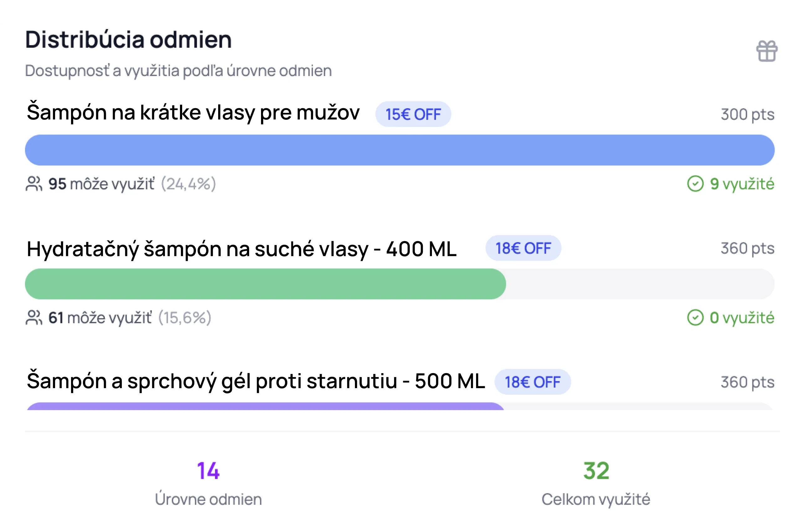Click the Distribúcia odmien heading
Image resolution: width=805 pixels, height=532 pixels.
click(128, 40)
